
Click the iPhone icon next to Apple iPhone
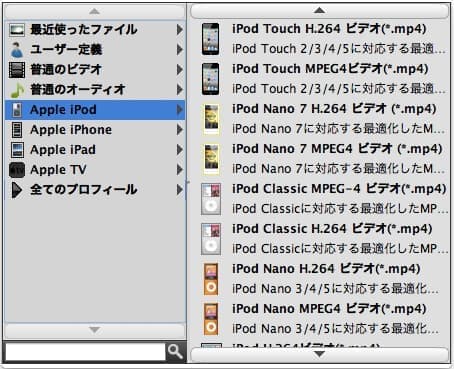[x=17, y=130]
